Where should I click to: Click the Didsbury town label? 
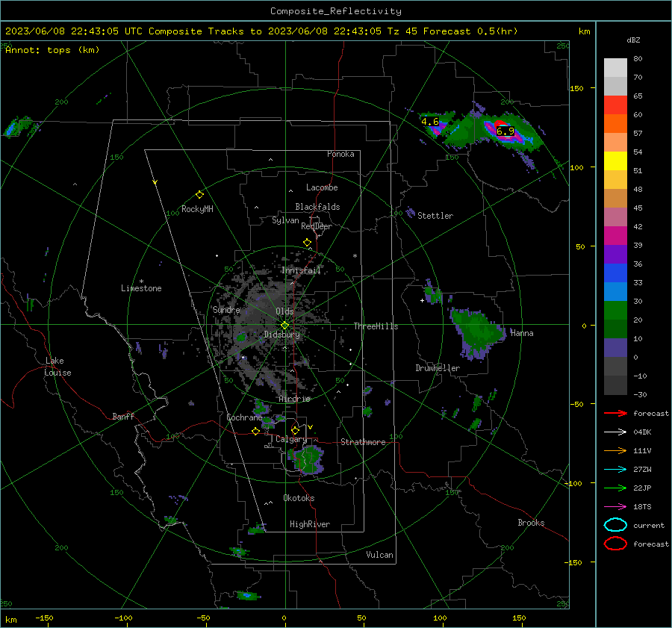tap(282, 335)
